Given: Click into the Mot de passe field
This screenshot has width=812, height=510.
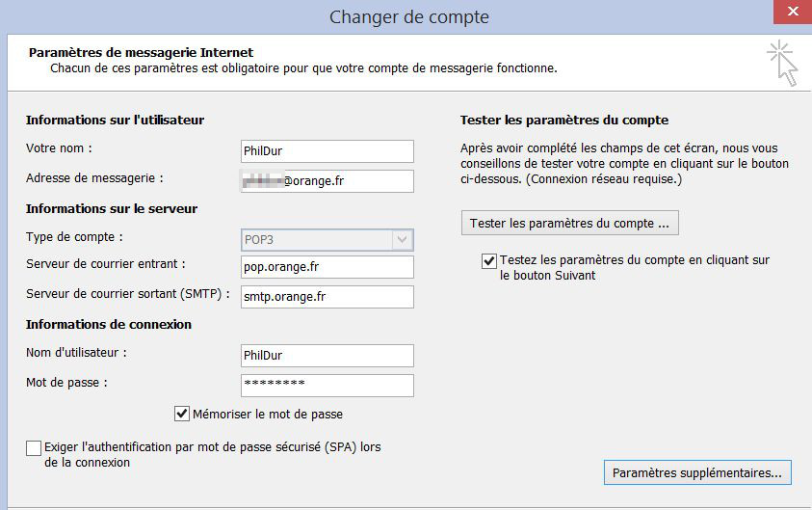Looking at the screenshot, I should (x=327, y=386).
